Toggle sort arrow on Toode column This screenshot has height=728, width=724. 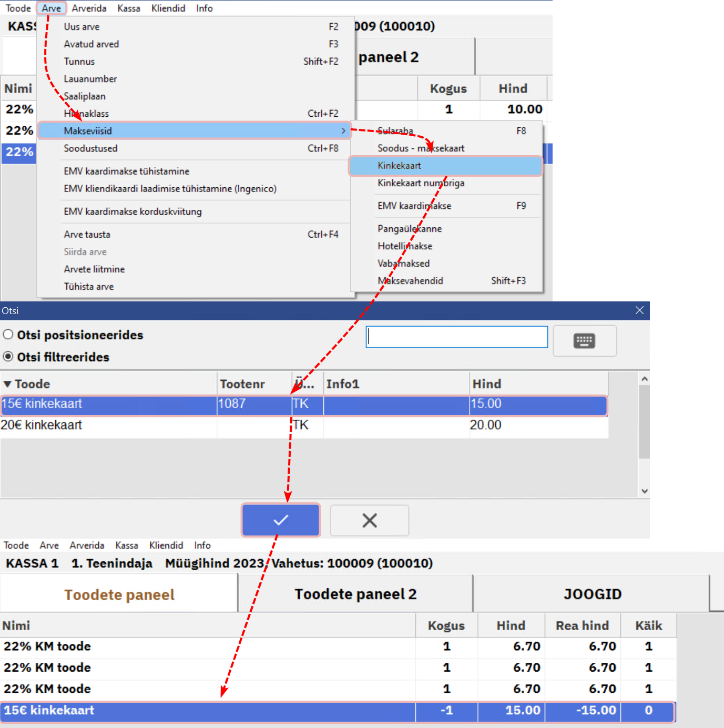click(7, 384)
